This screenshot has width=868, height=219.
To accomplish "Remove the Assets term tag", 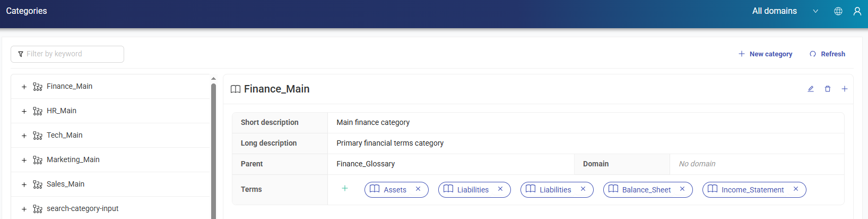I will [x=418, y=189].
